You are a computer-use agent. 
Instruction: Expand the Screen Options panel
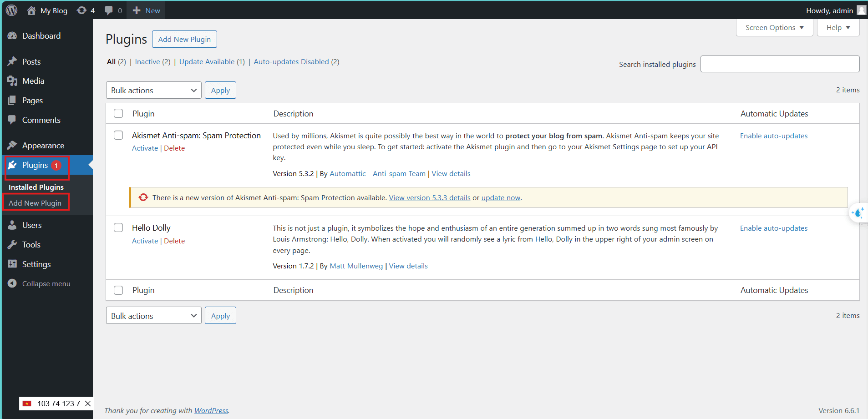pos(774,28)
